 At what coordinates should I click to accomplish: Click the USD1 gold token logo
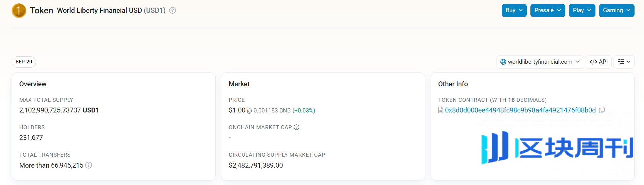pos(19,11)
